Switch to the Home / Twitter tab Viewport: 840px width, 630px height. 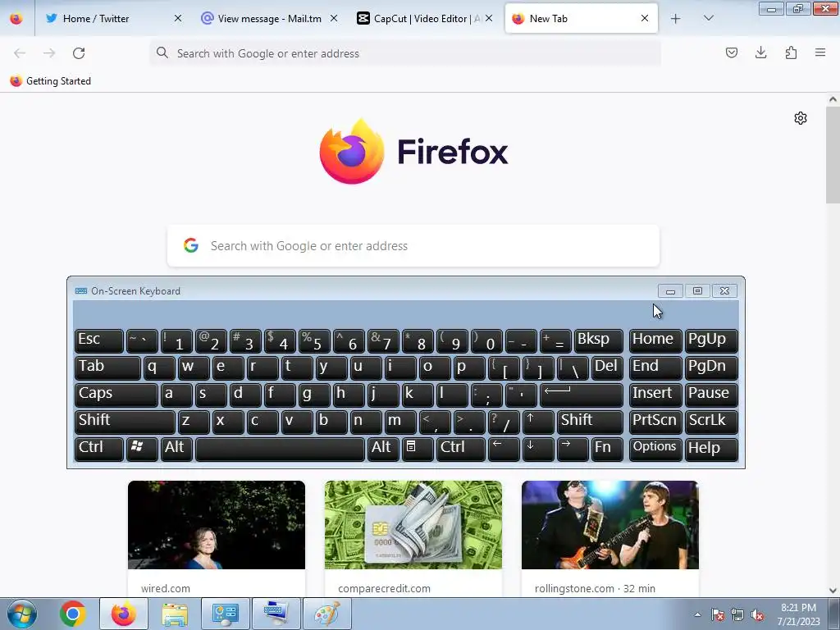tap(112, 19)
